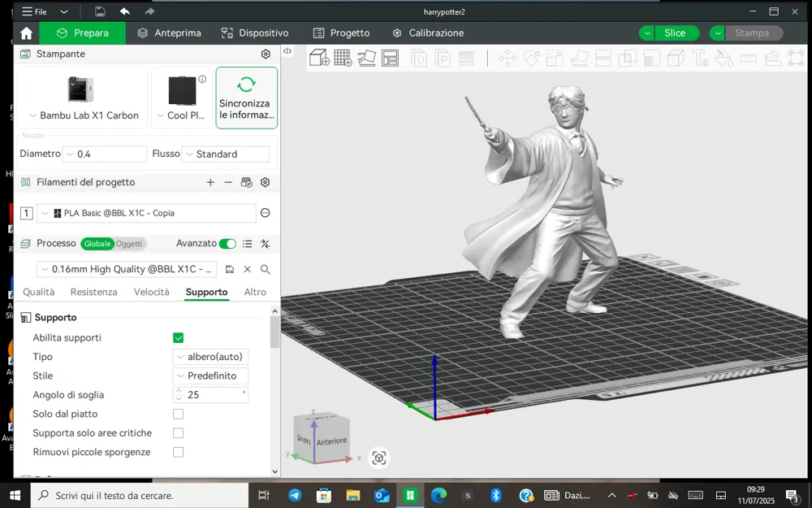This screenshot has width=812, height=508.
Task: Select the Assemble tool icon
Action: tap(772, 58)
